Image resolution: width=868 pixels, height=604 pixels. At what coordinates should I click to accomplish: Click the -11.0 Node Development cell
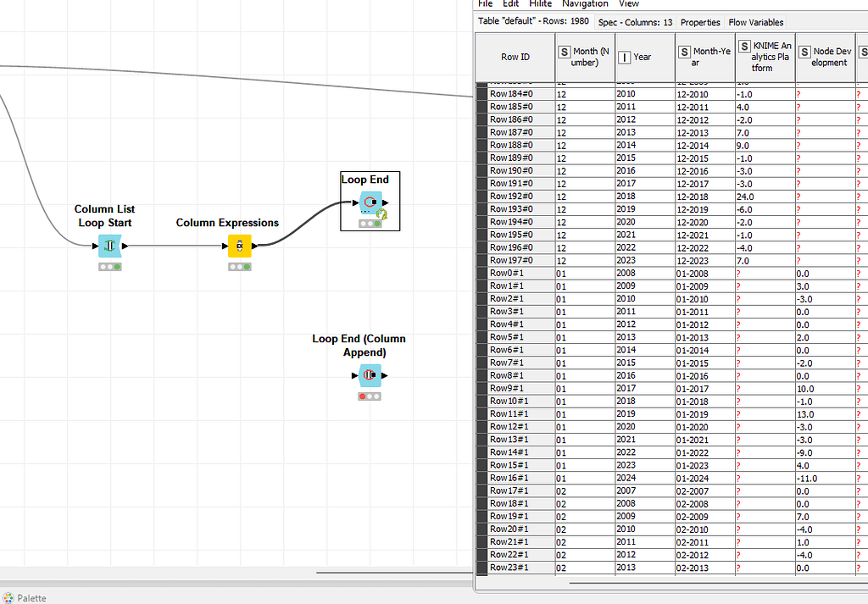click(x=826, y=478)
